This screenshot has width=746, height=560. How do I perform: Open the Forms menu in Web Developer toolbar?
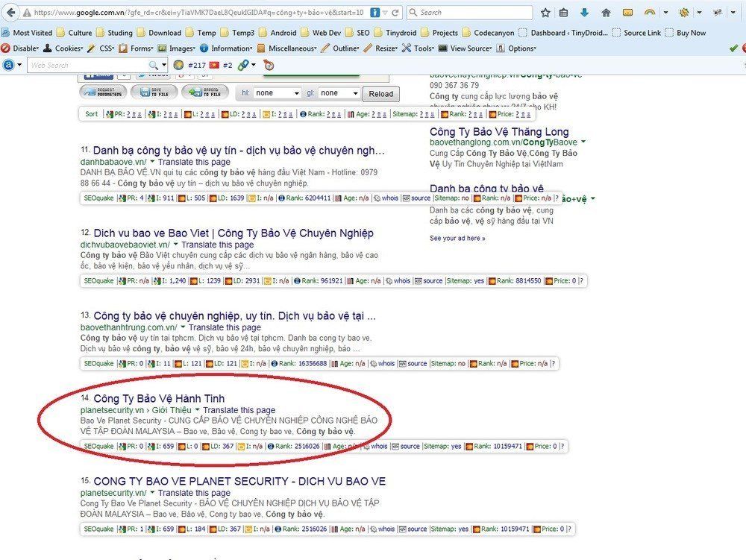[136, 48]
